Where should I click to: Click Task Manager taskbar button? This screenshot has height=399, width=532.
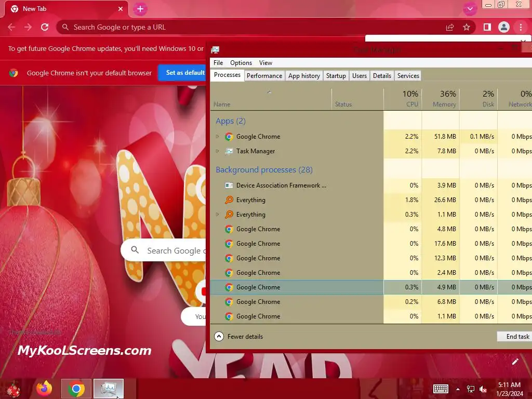pos(109,389)
